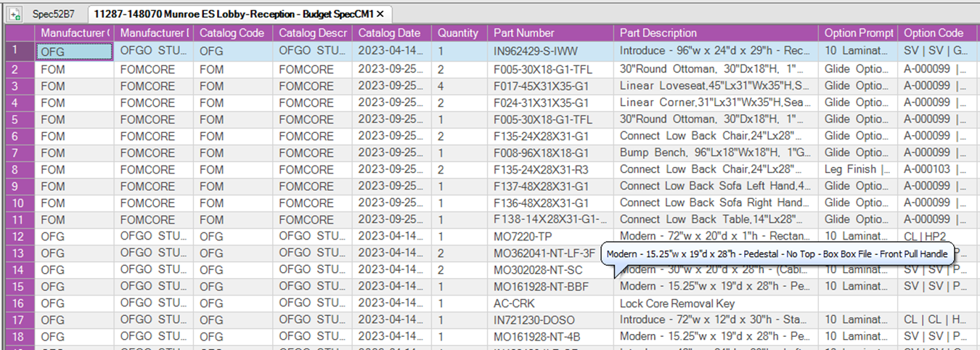Click the FOMCORE manufacturer cell in row 7
This screenshot has width=980, height=350.
[153, 152]
